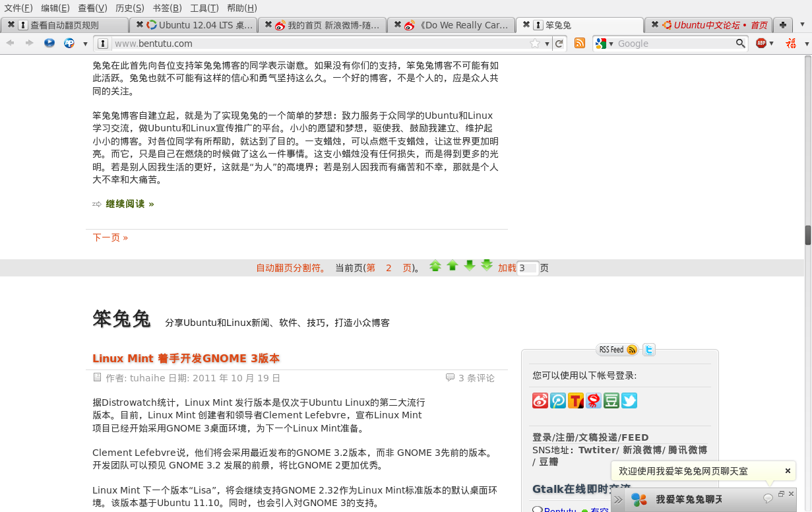This screenshot has height=512, width=812.
Task: Log in with the Sina Weibo icon
Action: click(540, 400)
